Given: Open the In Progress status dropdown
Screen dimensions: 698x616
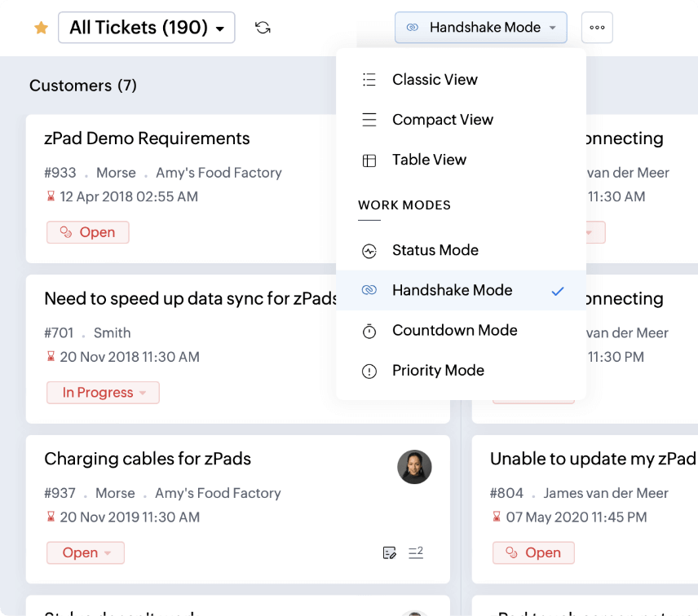Looking at the screenshot, I should 103,393.
